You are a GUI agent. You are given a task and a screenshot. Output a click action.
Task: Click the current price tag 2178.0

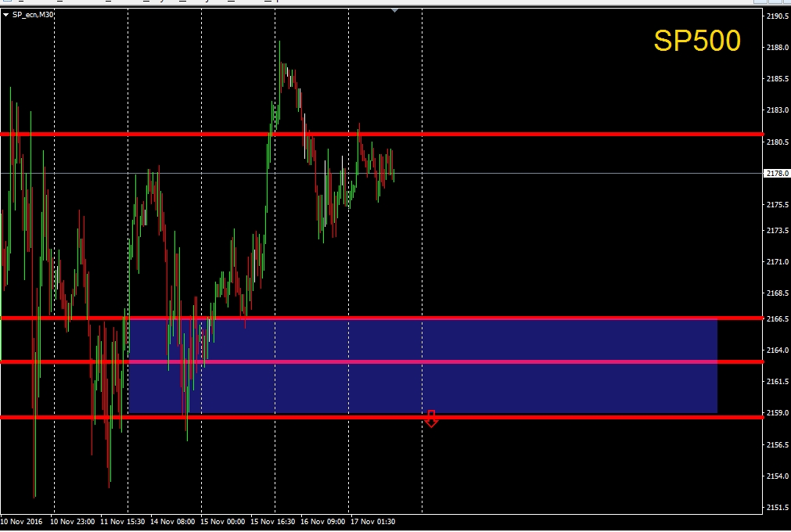coord(778,173)
